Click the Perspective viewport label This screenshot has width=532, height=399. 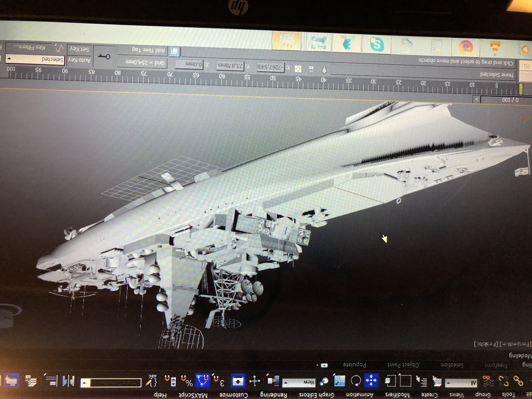[x=516, y=344]
